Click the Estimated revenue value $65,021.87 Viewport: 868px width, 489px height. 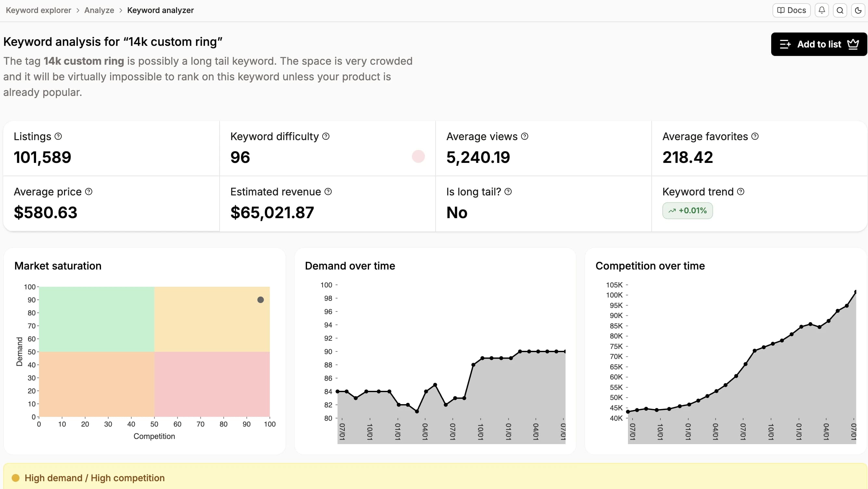click(x=272, y=212)
